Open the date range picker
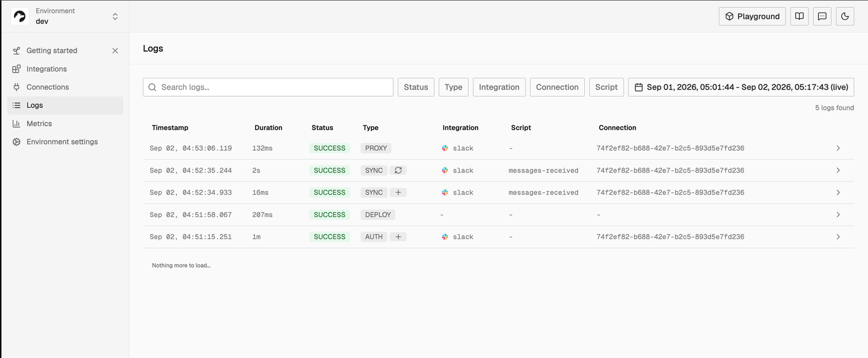The image size is (868, 358). [x=741, y=87]
